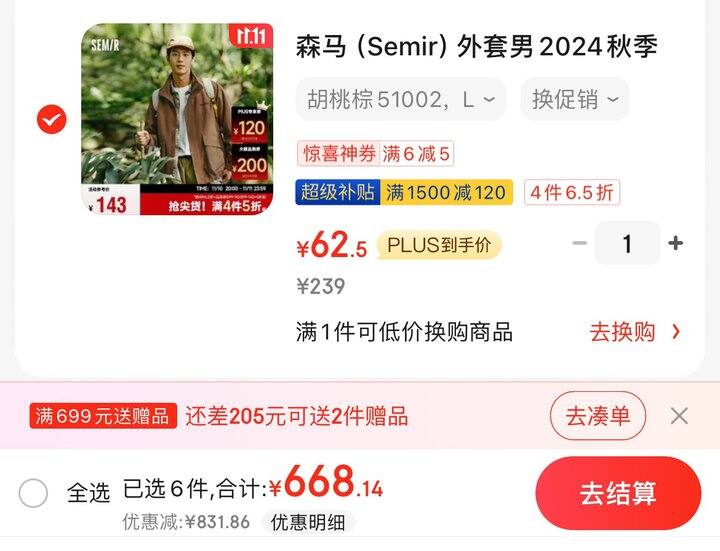Open the 森马 (Semir) 外套男 product title
The height and width of the screenshot is (551, 720).
click(x=477, y=46)
